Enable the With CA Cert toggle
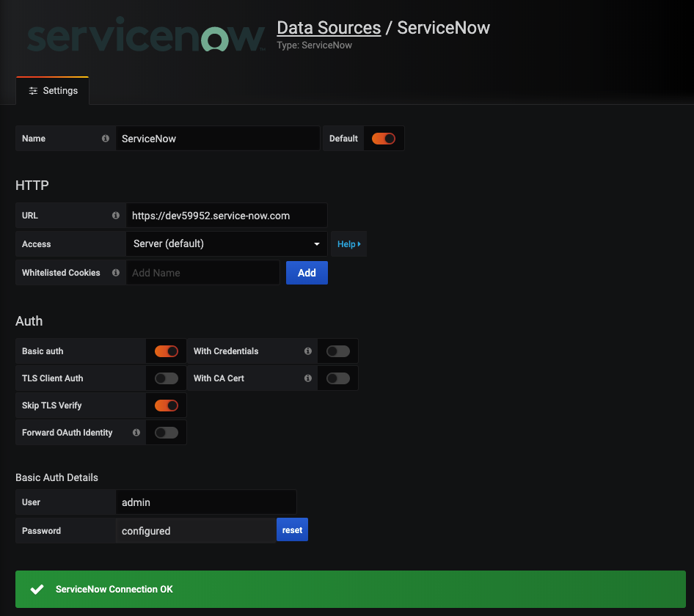The width and height of the screenshot is (694, 616). 338,378
